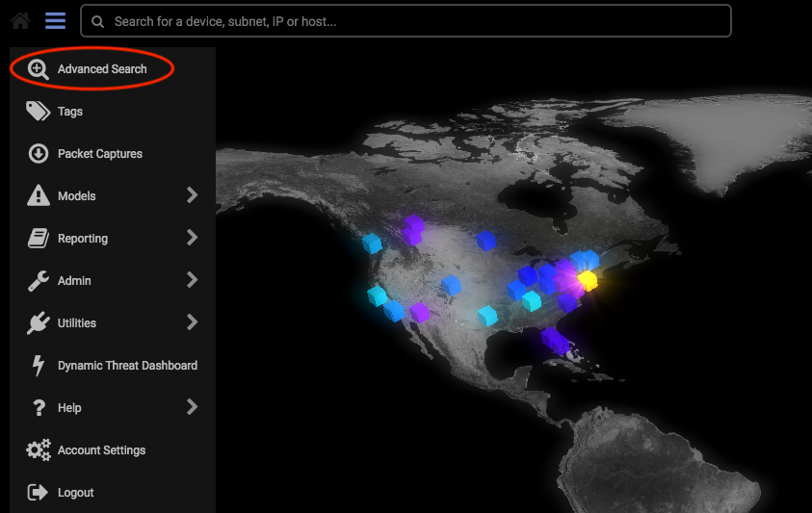Log out via Logout label

[75, 493]
